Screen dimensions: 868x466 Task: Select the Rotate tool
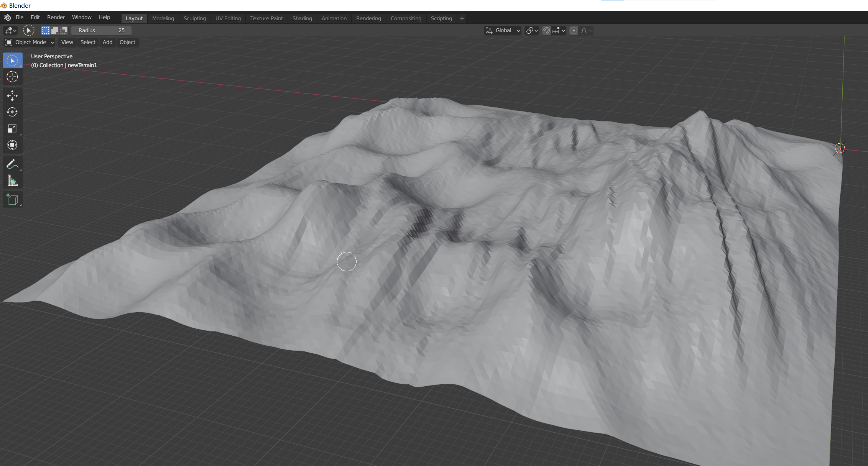tap(13, 112)
